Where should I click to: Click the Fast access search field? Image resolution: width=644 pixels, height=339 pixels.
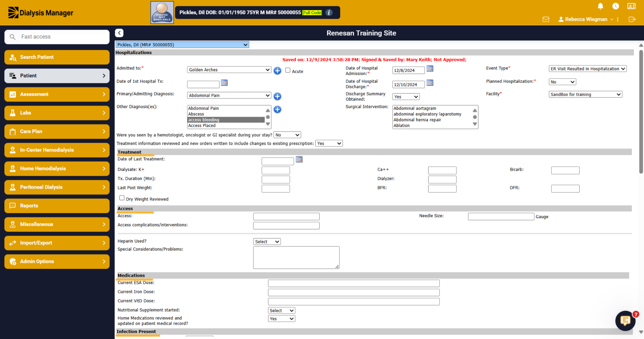click(57, 37)
